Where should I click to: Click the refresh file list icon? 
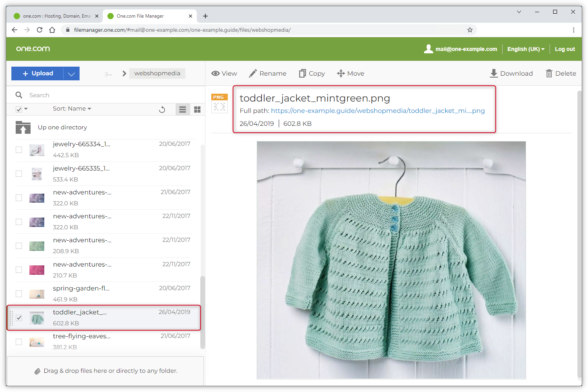(x=162, y=109)
